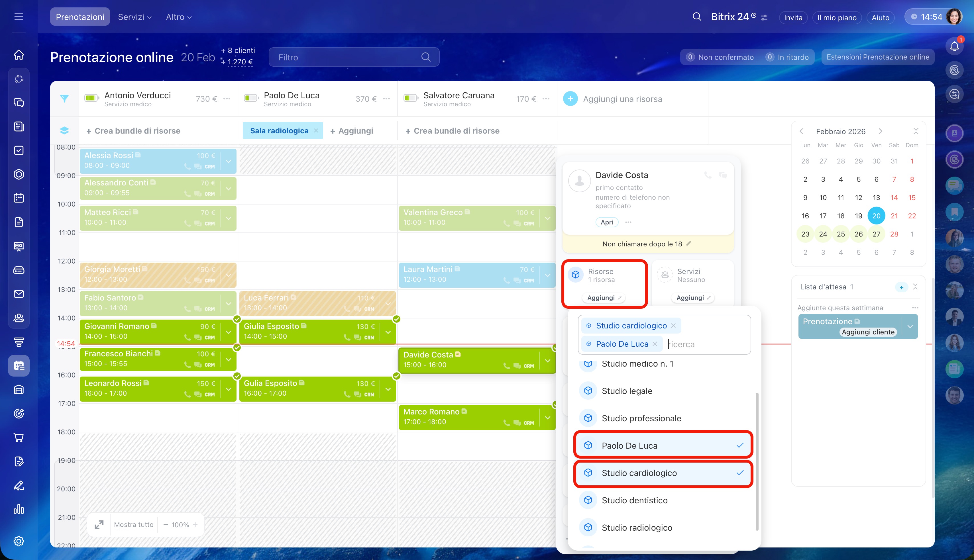Uncheck Studio cardiologico in resource list
The image size is (974, 560).
663,473
